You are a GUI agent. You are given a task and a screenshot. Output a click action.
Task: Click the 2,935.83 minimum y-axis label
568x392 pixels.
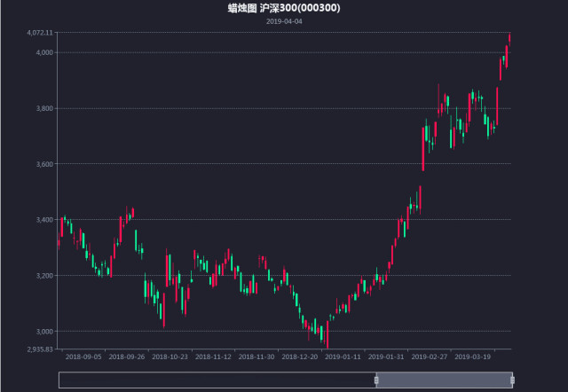40,349
